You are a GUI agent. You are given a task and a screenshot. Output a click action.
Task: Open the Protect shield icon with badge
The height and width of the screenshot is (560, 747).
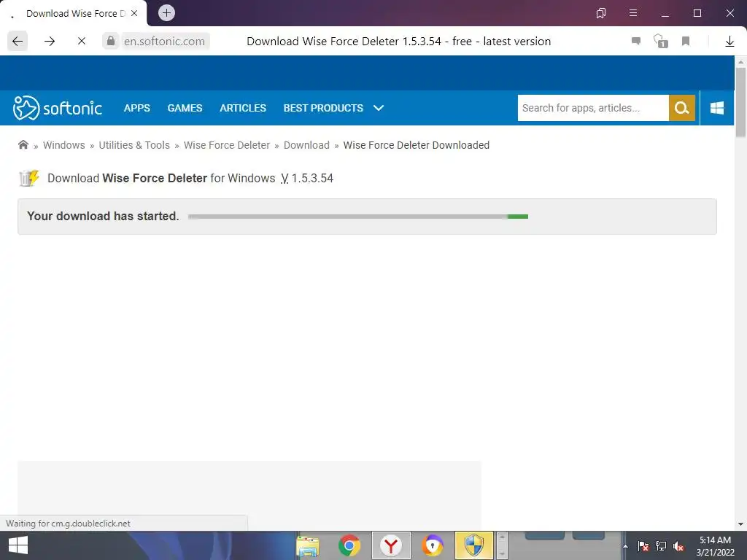click(660, 41)
